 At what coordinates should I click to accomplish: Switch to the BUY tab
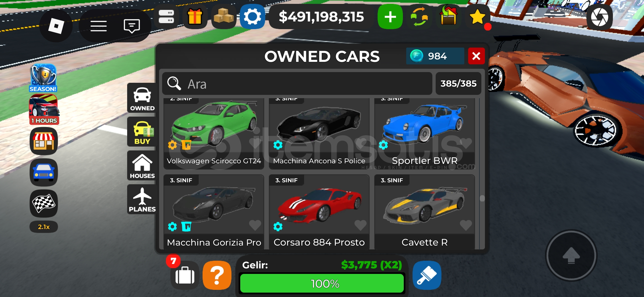(142, 132)
